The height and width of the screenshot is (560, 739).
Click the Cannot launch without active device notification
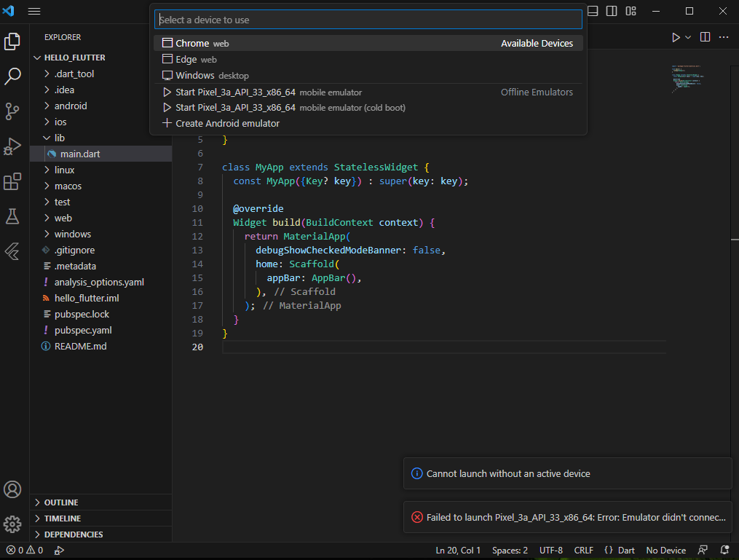(x=567, y=473)
